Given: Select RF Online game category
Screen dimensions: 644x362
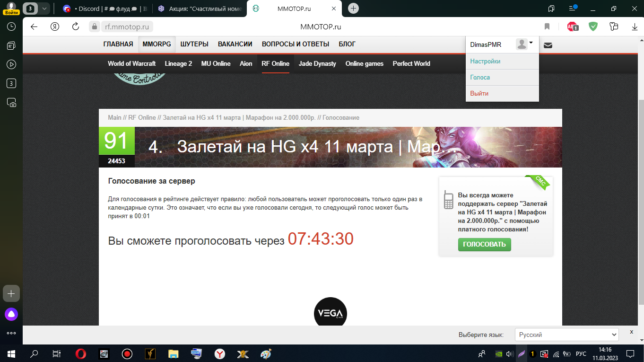Looking at the screenshot, I should [275, 63].
